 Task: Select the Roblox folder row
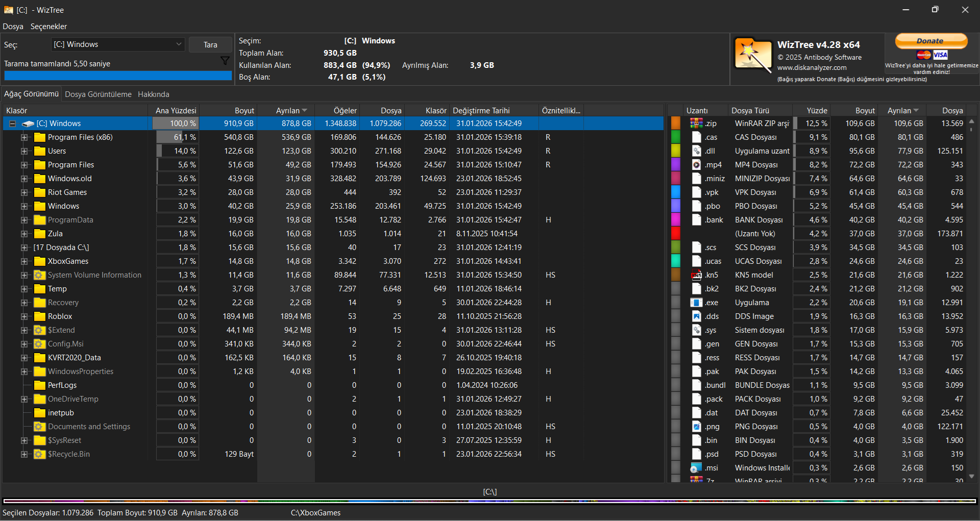[x=333, y=316]
